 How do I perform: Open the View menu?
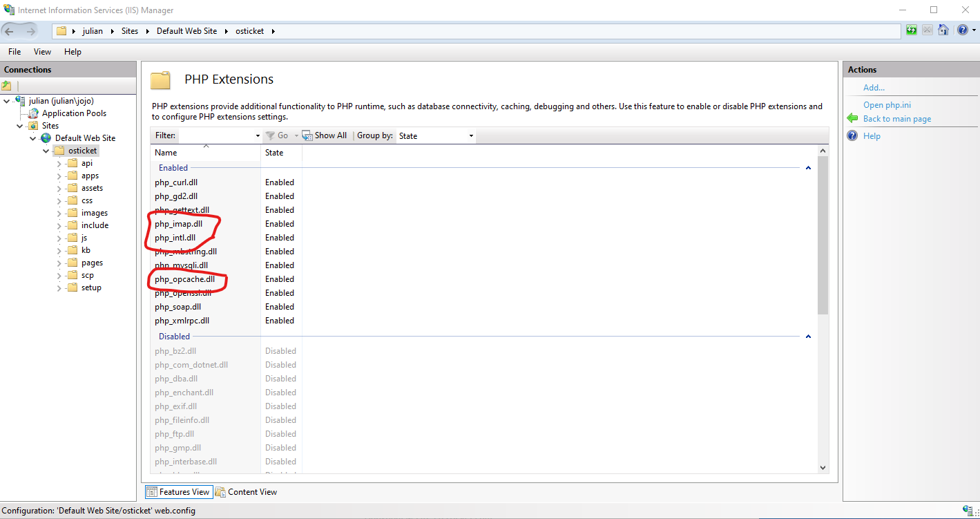(x=42, y=52)
